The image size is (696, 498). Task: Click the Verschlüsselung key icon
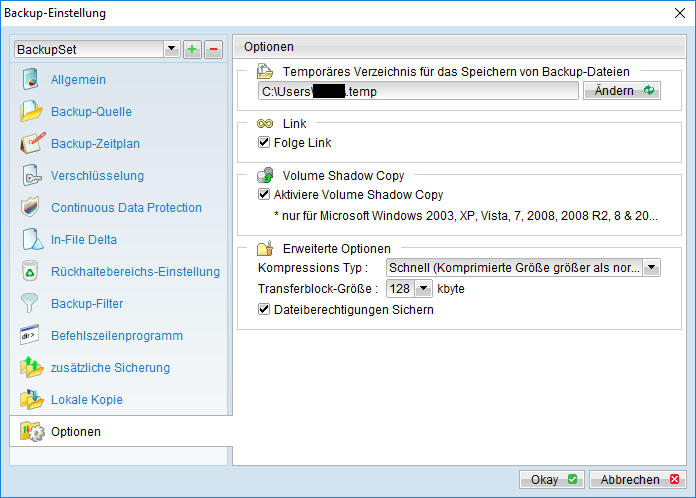click(31, 175)
